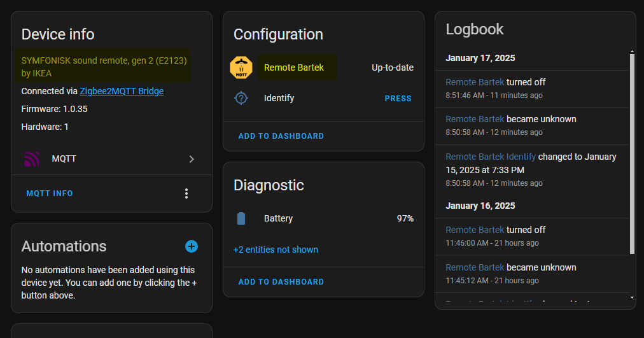Show the +2 entities not shown
Image resolution: width=644 pixels, height=338 pixels.
pos(276,250)
